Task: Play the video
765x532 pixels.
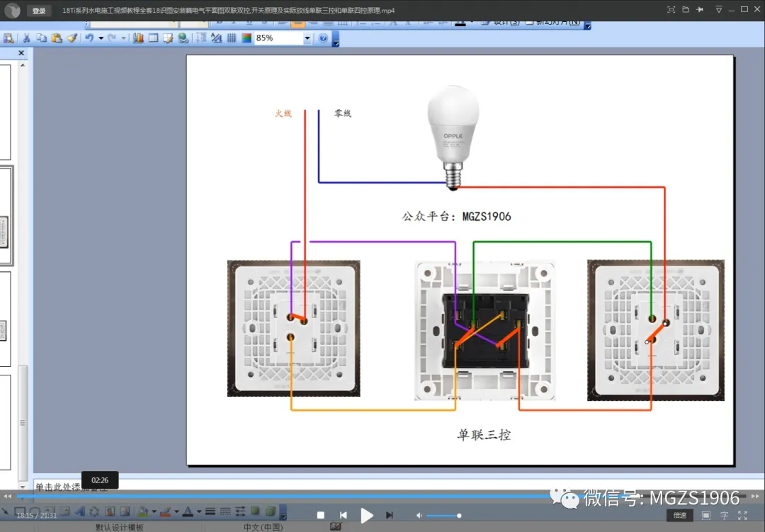Action: [x=366, y=516]
